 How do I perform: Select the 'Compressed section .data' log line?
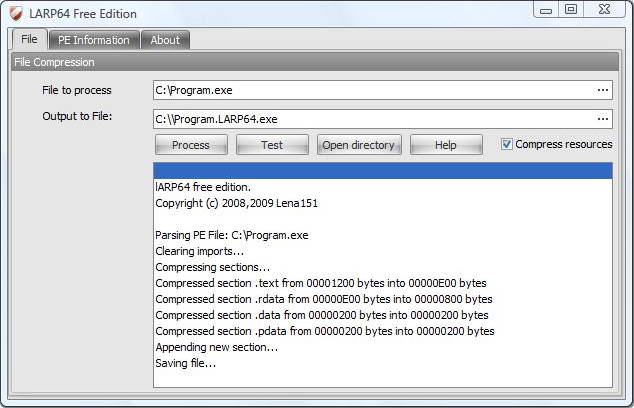(383, 315)
